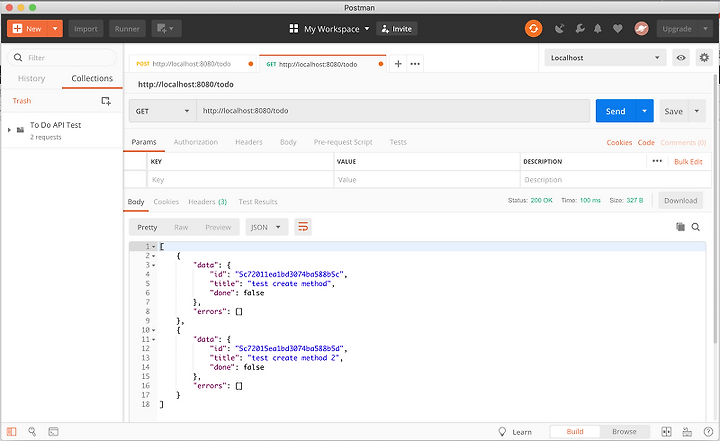Click the sync status icon
This screenshot has height=441, width=720.
(533, 28)
